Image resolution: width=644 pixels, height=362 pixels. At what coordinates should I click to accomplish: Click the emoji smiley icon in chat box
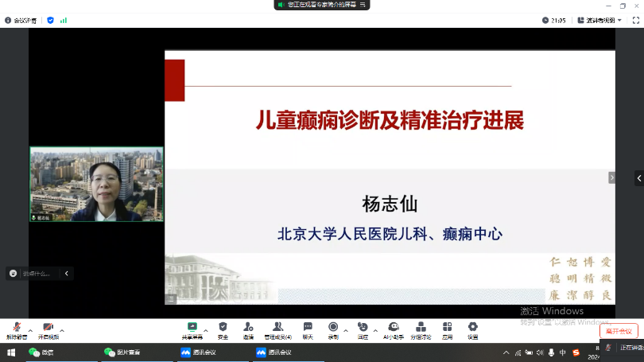pyautogui.click(x=14, y=273)
